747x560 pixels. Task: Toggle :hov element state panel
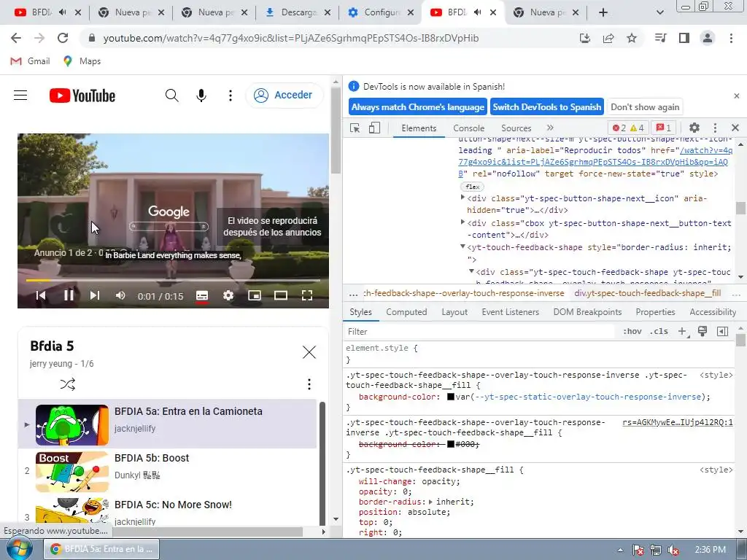(x=632, y=332)
